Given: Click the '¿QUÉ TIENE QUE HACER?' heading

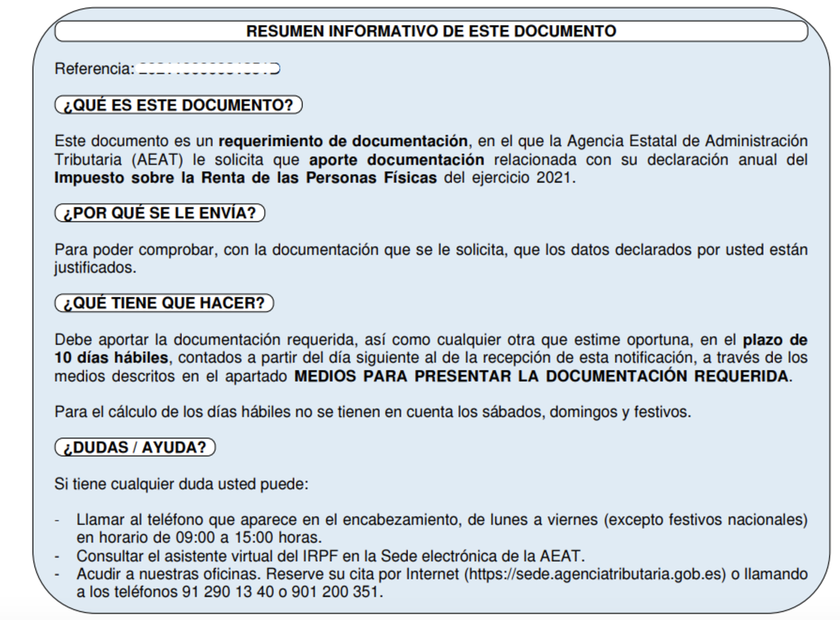Looking at the screenshot, I should click(x=164, y=304).
